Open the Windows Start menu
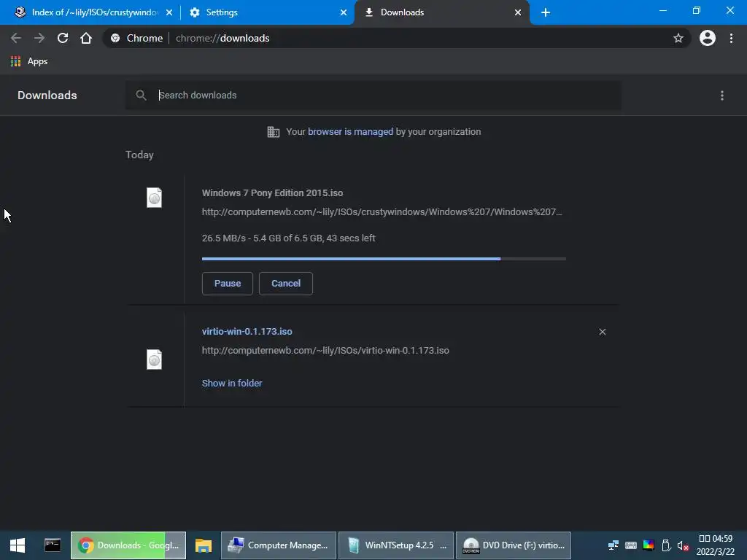 click(x=18, y=545)
